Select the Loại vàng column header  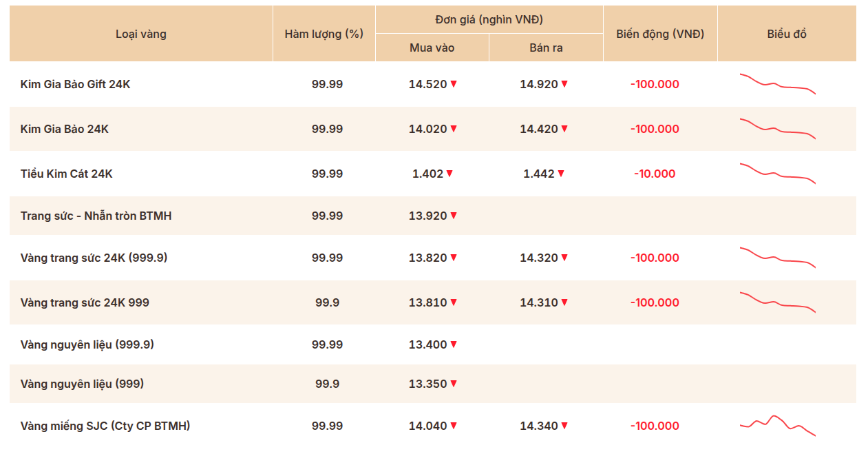[x=141, y=34]
